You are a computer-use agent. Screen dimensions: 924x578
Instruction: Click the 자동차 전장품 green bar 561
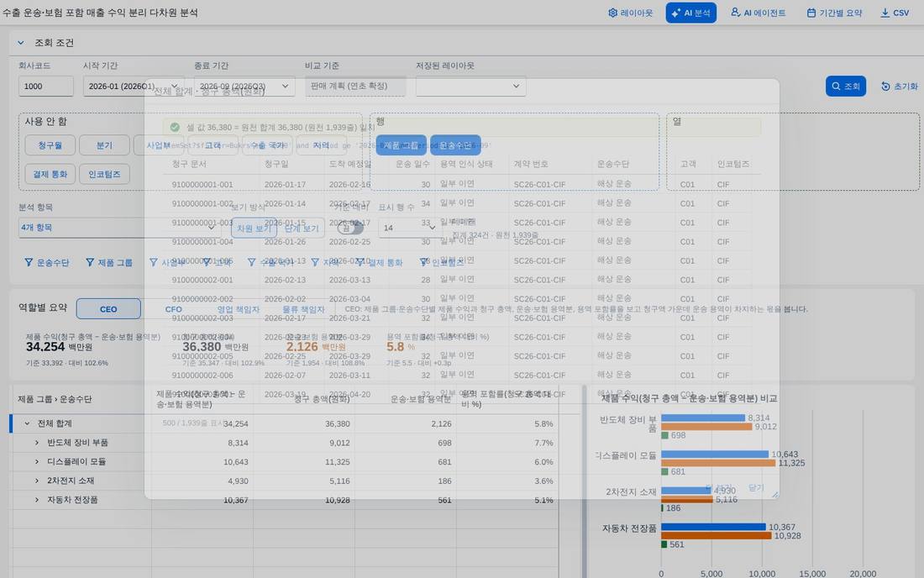[x=664, y=544]
